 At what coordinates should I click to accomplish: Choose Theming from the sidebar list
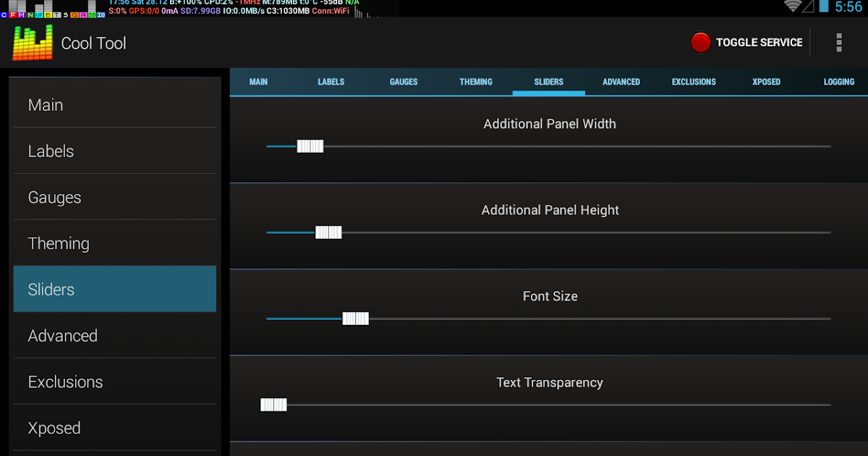tap(115, 243)
